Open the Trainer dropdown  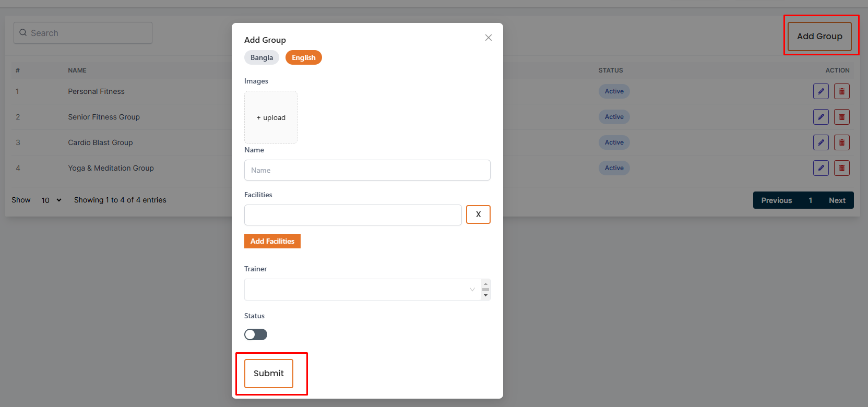361,290
